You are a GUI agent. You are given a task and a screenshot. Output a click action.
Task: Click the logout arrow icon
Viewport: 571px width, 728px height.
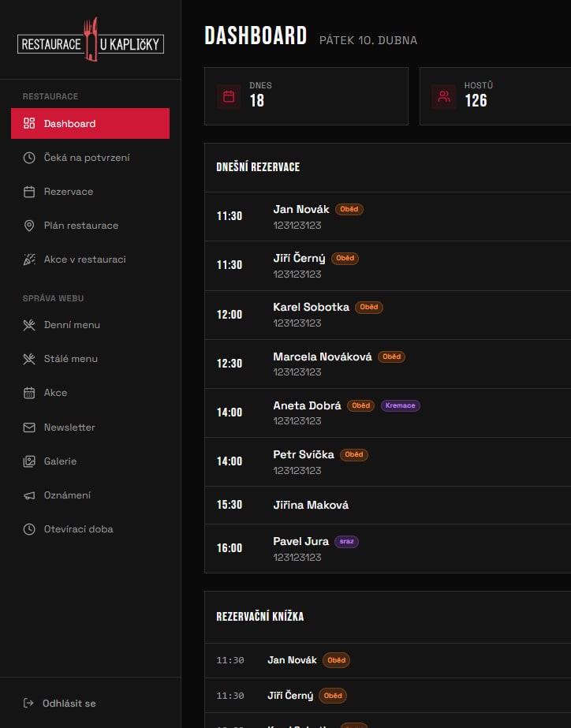coord(28,703)
